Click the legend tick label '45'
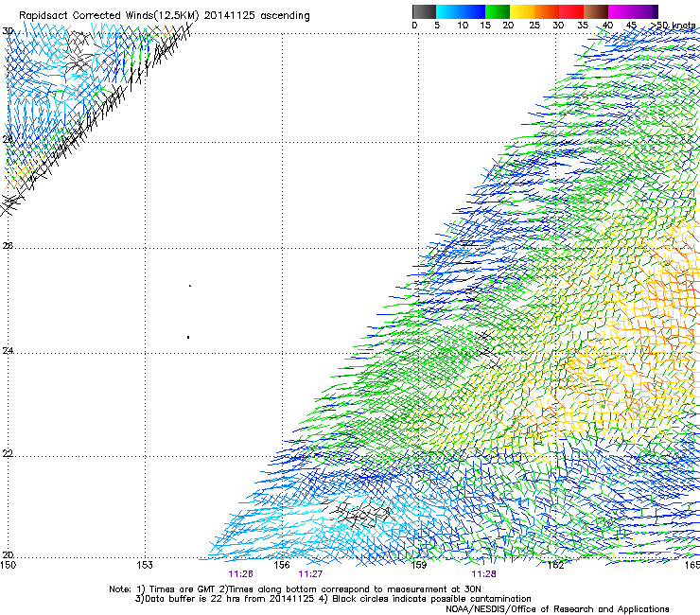Image resolution: width=700 pixels, height=615 pixels. coord(631,26)
